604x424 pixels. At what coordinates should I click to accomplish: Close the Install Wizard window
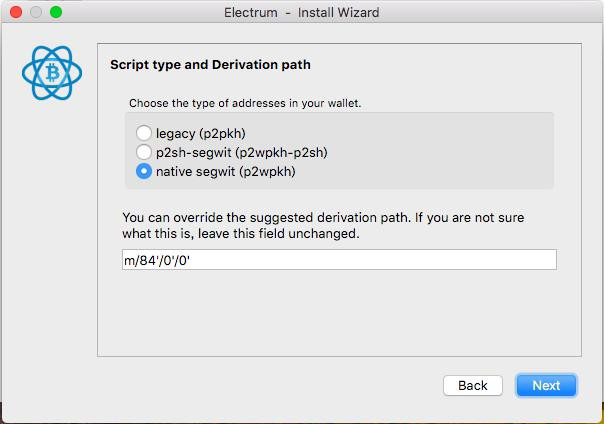[16, 12]
